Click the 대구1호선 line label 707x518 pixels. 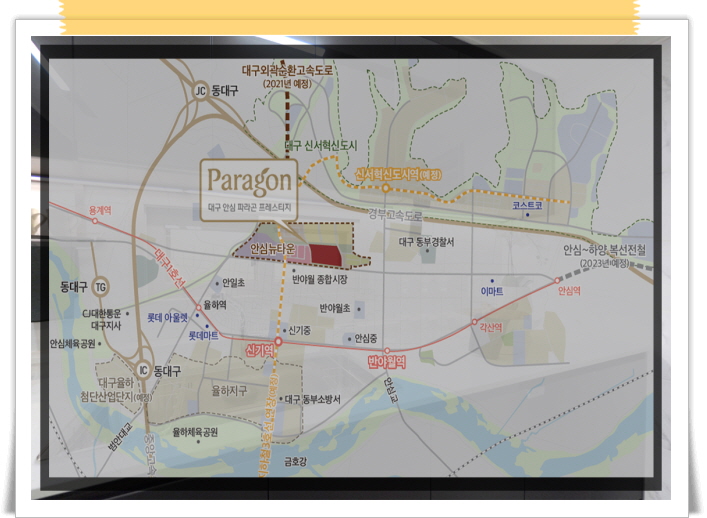(x=170, y=268)
